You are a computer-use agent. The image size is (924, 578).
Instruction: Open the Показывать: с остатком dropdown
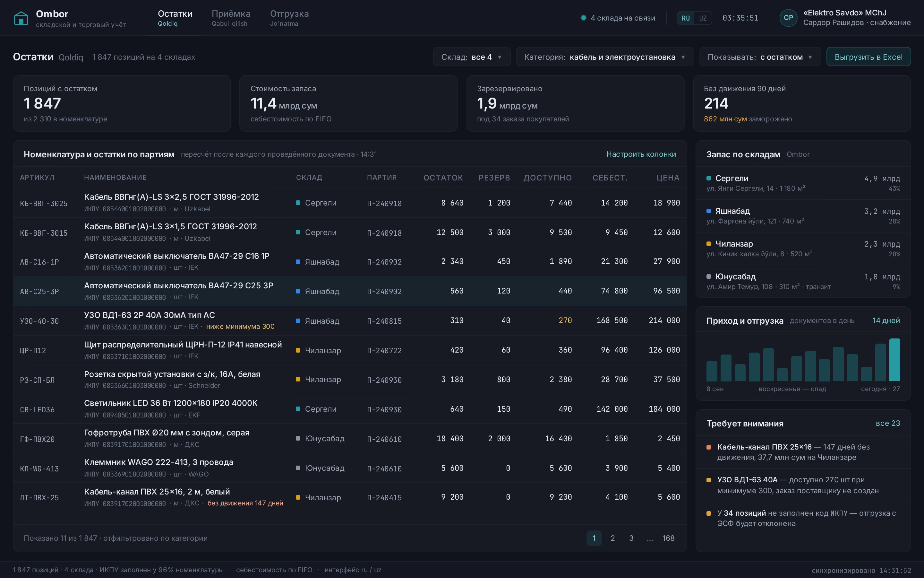click(760, 57)
